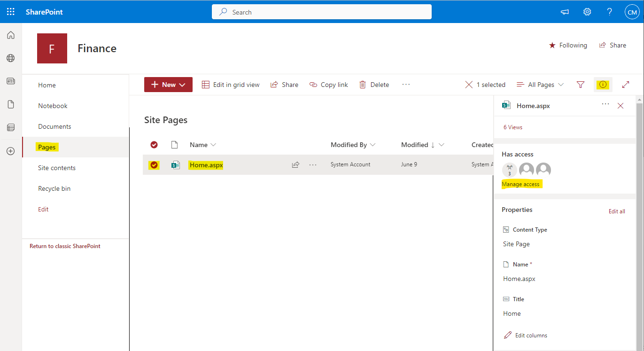
Task: Open the Name column sort menu
Action: (202, 144)
